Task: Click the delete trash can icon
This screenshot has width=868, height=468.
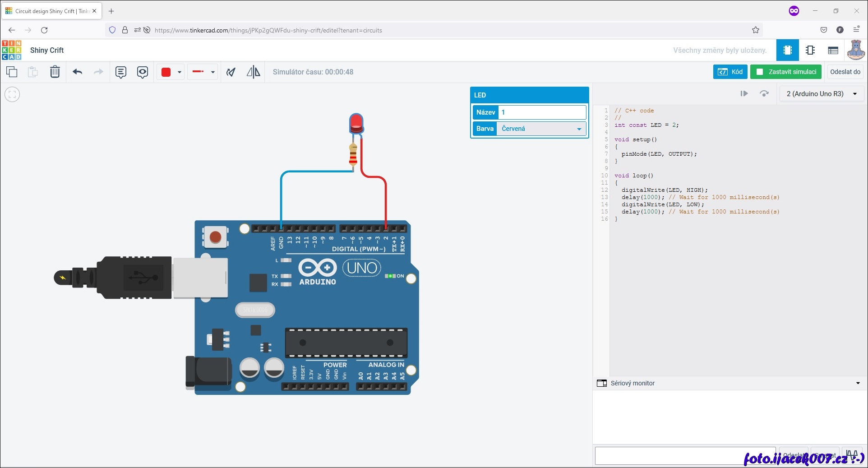Action: pos(55,72)
